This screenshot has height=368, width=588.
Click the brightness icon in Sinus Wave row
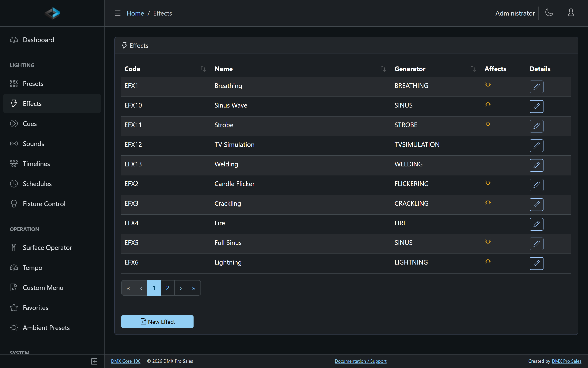click(x=488, y=104)
